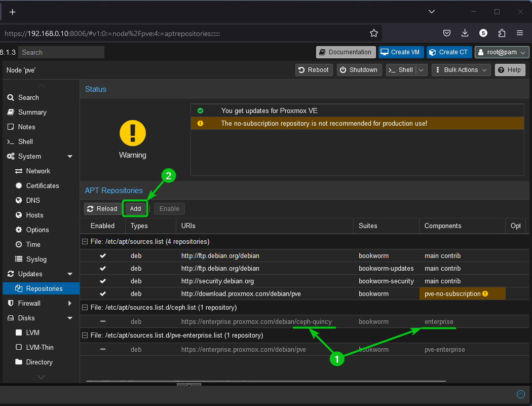Select the DNS sidebar item
This screenshot has width=532, height=406.
click(41, 200)
